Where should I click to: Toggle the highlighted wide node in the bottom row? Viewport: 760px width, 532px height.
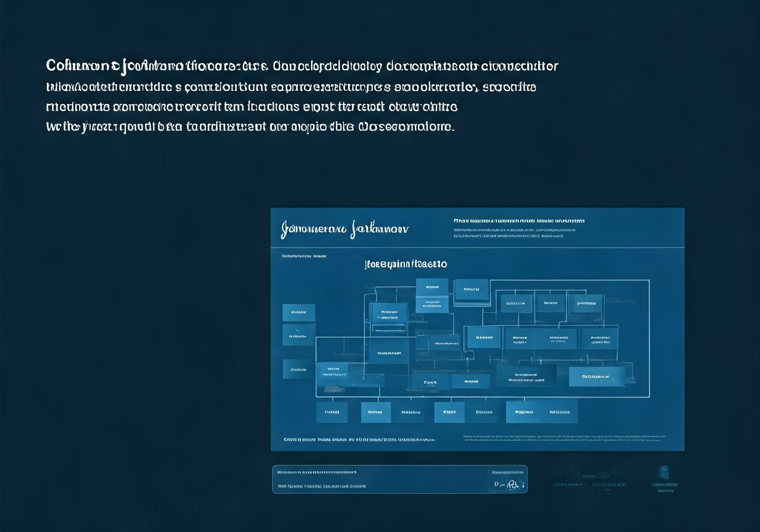click(x=541, y=411)
